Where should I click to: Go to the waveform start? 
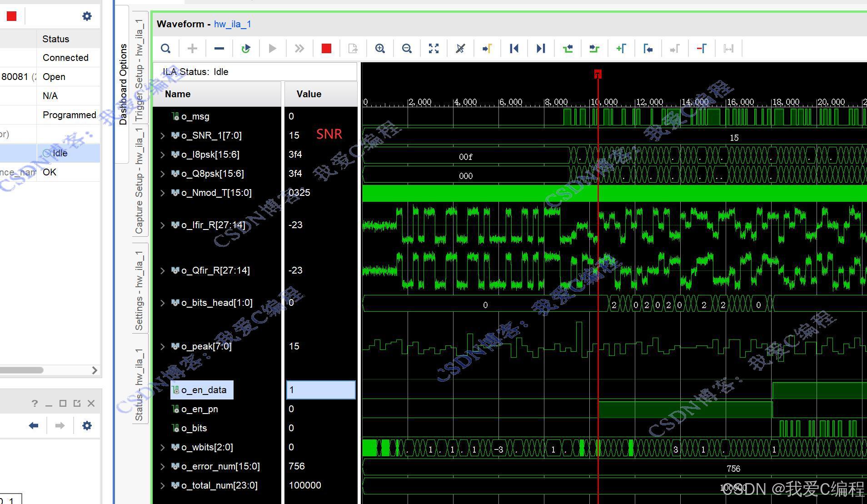pos(514,49)
